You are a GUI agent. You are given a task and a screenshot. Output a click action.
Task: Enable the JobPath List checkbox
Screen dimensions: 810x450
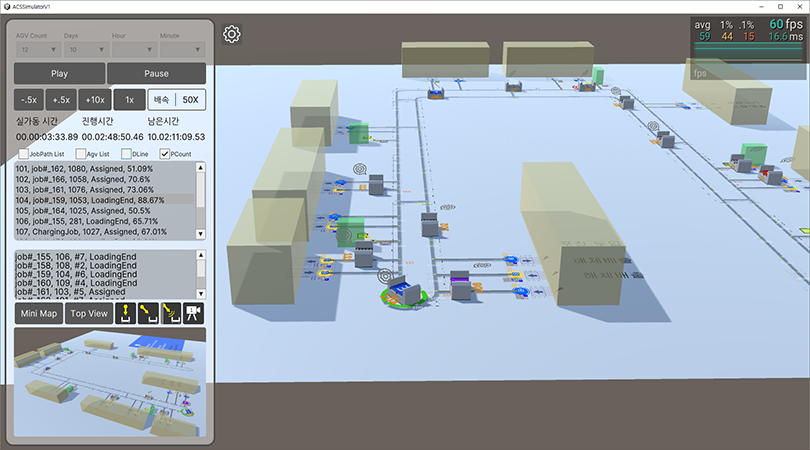pos(24,154)
